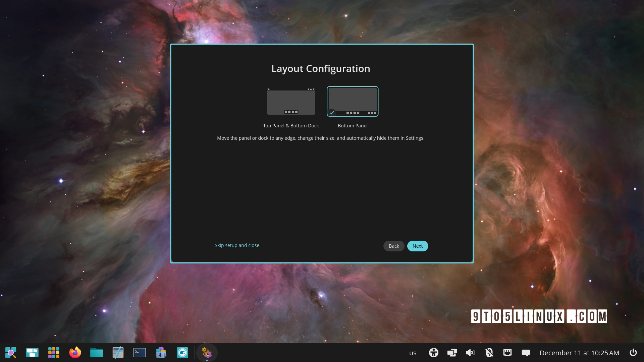Screen dimensions: 644x362
Task: Launch Firefox from the panel
Action: coord(75,353)
